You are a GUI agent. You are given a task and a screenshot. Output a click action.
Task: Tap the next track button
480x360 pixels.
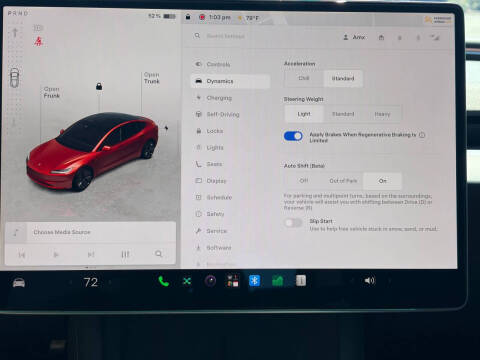click(x=91, y=255)
